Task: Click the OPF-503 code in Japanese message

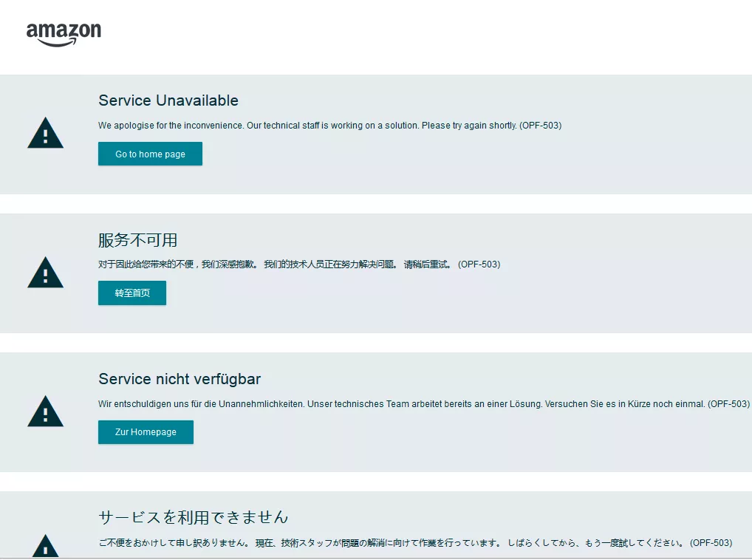Action: click(711, 543)
